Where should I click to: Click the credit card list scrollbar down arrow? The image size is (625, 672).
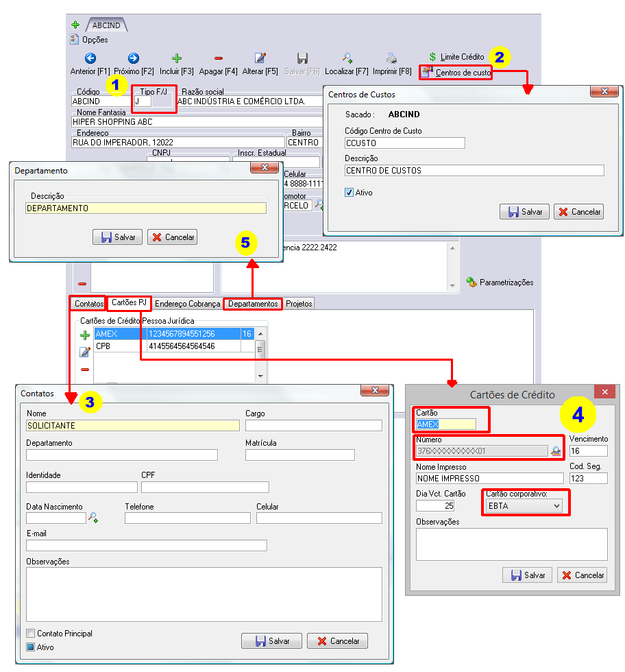point(260,376)
